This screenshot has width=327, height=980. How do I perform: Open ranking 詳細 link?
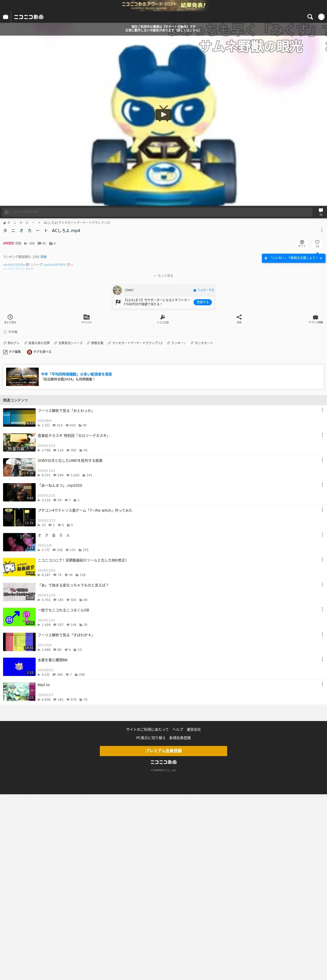[43, 257]
